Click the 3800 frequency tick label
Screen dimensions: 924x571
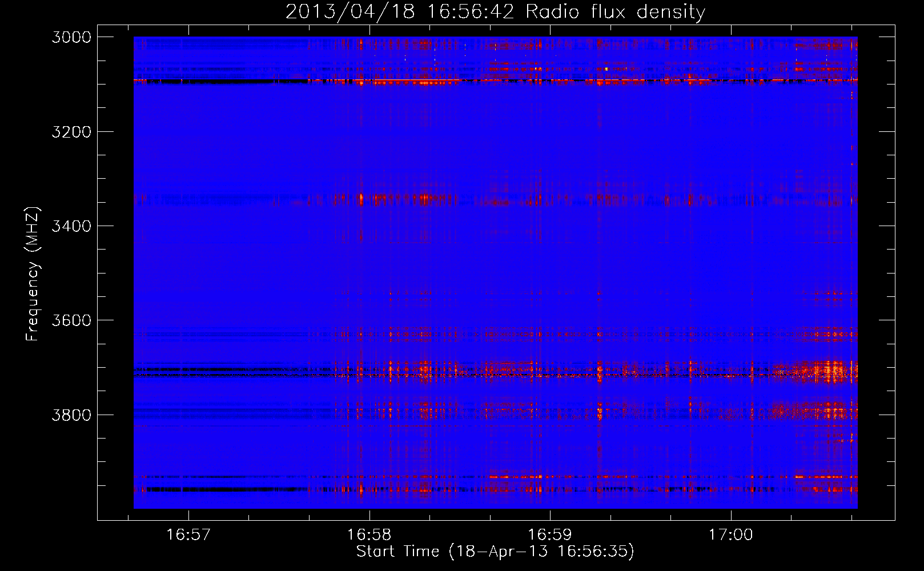(x=71, y=415)
